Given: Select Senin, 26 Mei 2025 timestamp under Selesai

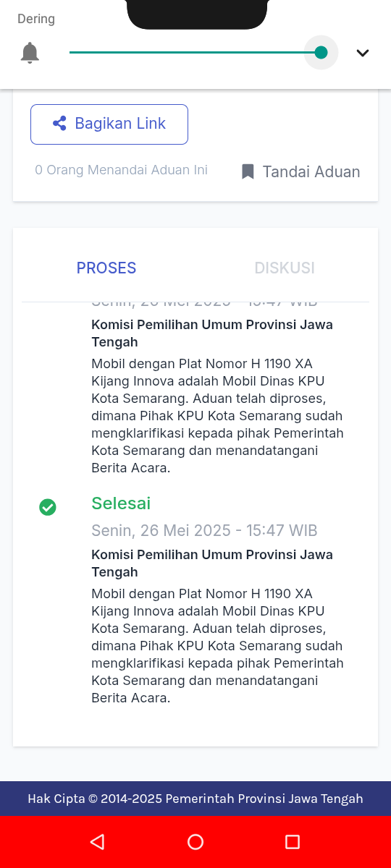Looking at the screenshot, I should pyautogui.click(x=204, y=531).
